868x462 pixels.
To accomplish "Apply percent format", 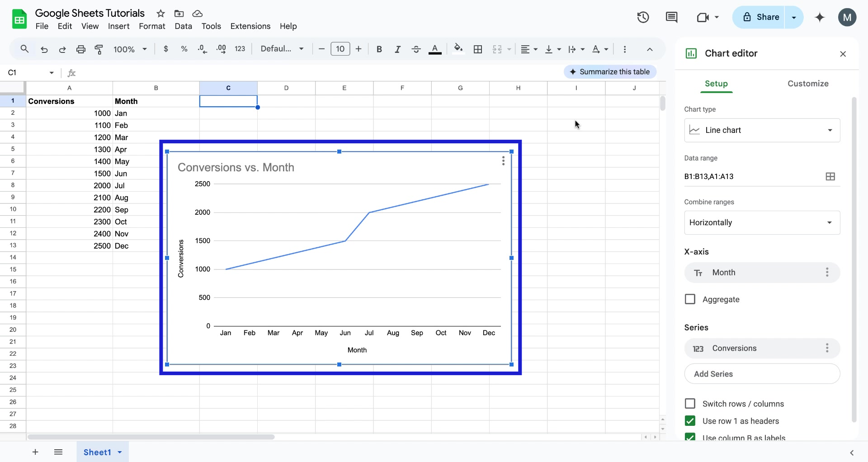I will click(184, 49).
